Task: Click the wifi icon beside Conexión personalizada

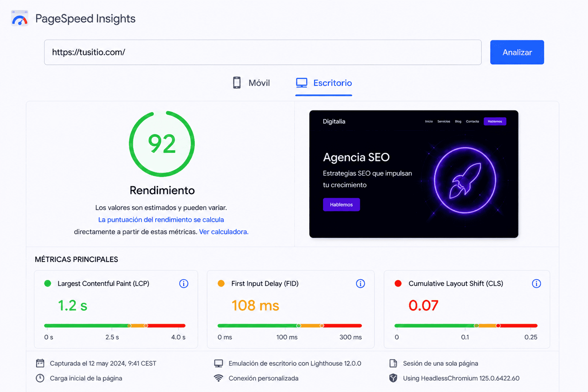Action: [218, 378]
